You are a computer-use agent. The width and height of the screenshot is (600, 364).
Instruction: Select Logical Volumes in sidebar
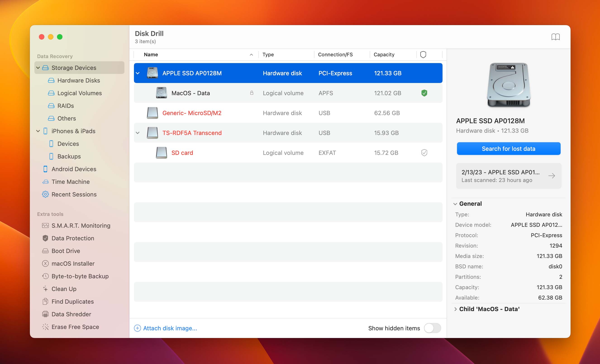tap(79, 93)
